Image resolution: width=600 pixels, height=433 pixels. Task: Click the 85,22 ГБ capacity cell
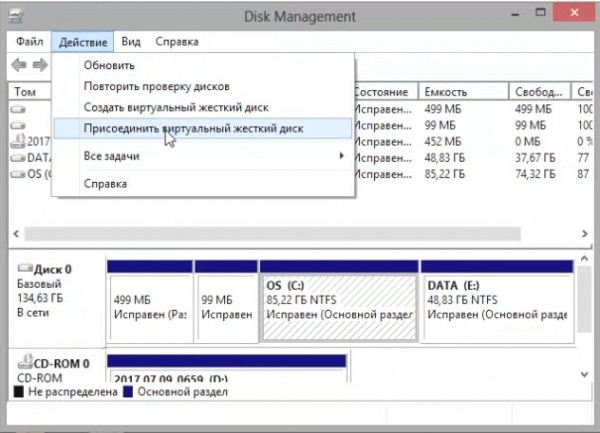coord(445,174)
